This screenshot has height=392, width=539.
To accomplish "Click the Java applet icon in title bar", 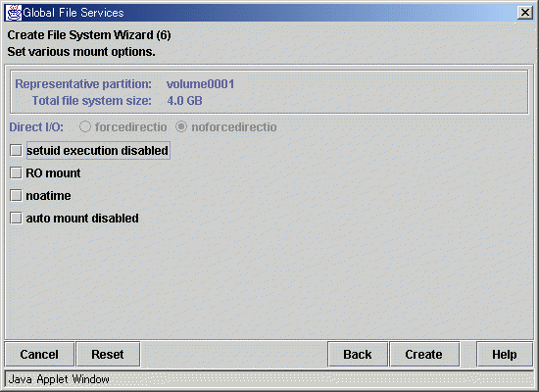I will [x=13, y=13].
